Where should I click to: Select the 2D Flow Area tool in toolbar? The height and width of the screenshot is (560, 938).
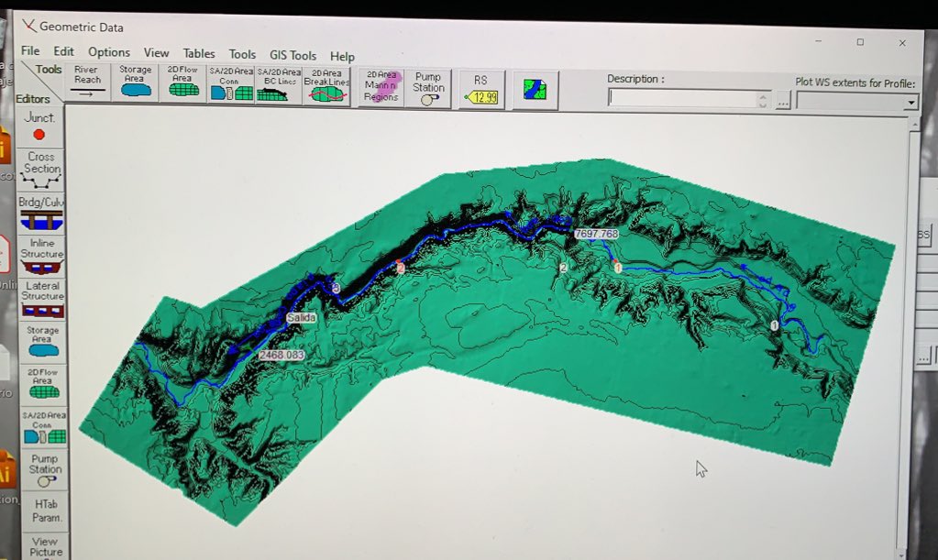(183, 82)
